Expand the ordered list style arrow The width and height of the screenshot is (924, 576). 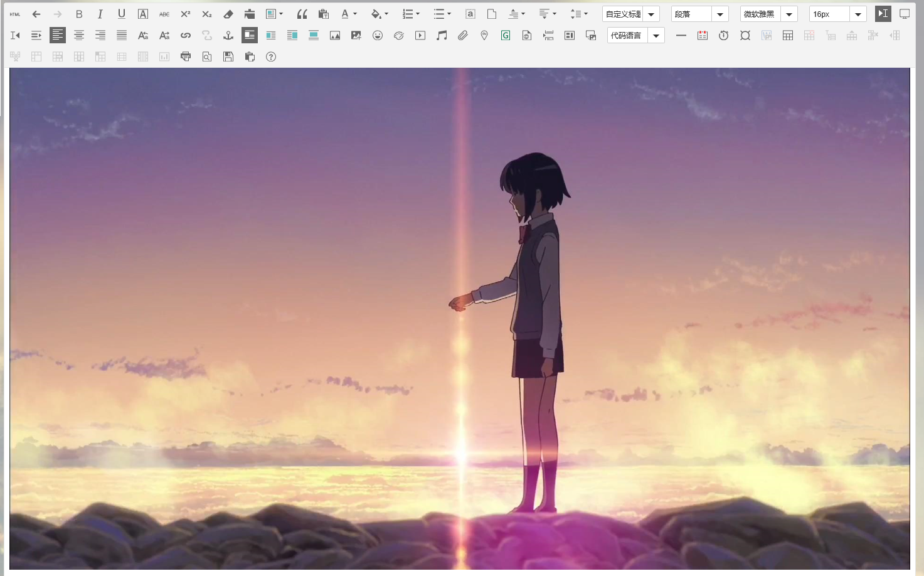point(418,14)
